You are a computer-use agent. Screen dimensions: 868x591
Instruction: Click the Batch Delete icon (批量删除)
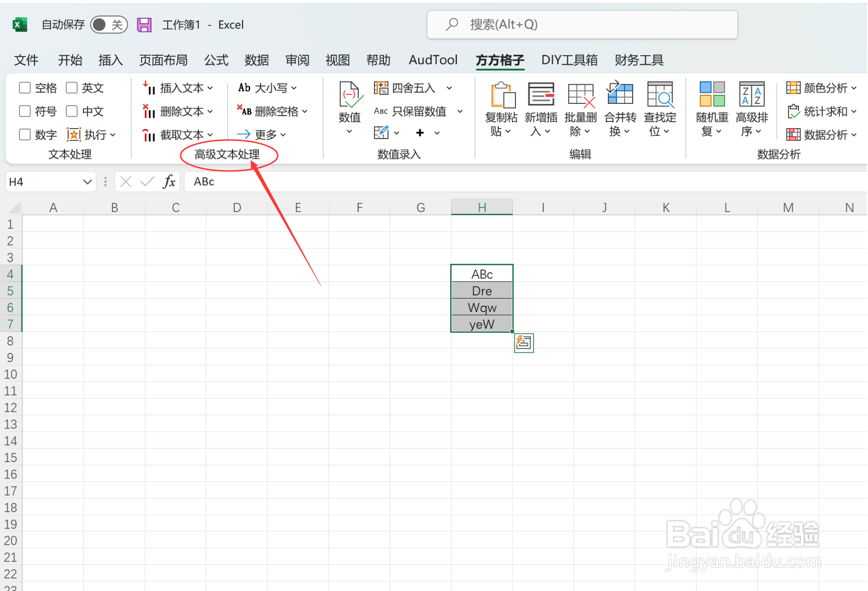581,95
